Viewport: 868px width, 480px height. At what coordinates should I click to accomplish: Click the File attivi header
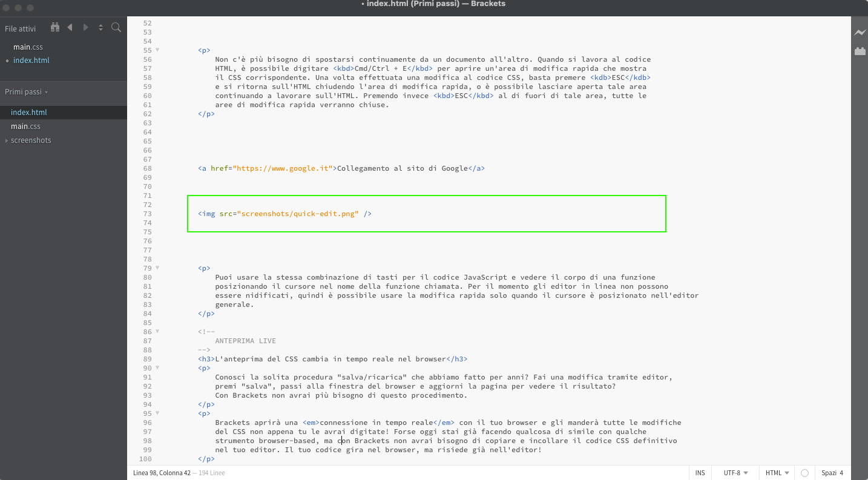(20, 28)
